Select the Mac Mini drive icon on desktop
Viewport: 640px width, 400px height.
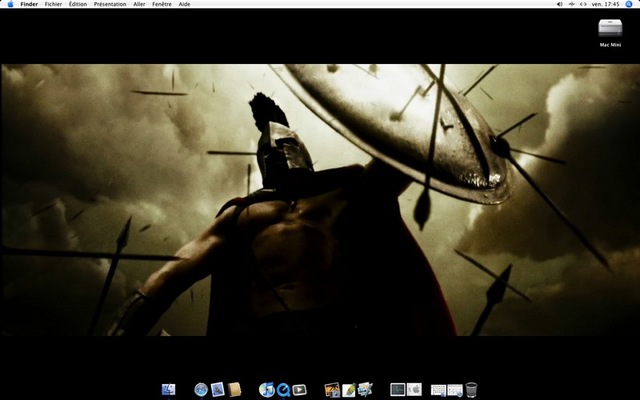point(610,29)
